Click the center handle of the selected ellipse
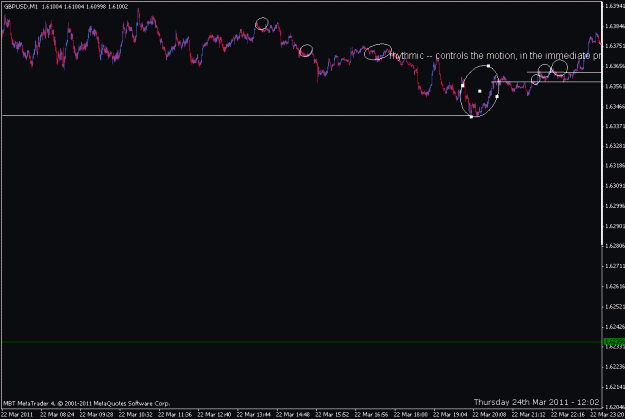The height and width of the screenshot is (419, 625). 480,91
